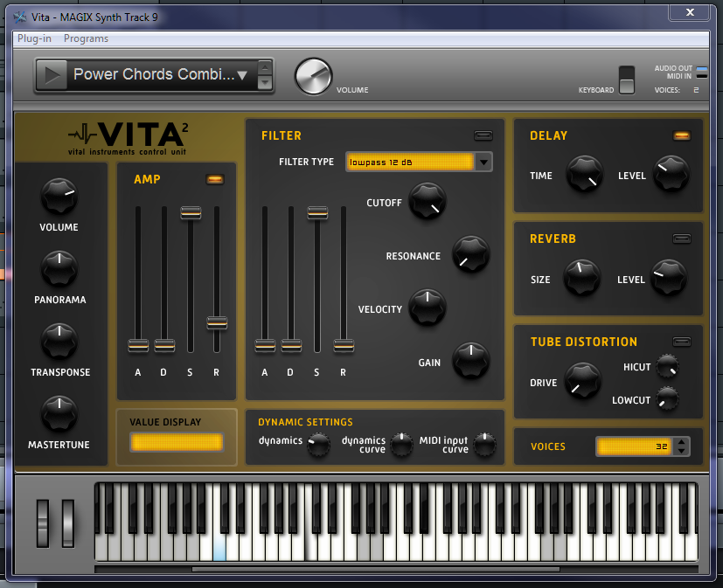723x588 pixels.
Task: Step to the next preset with down arrow
Action: pyautogui.click(x=265, y=82)
